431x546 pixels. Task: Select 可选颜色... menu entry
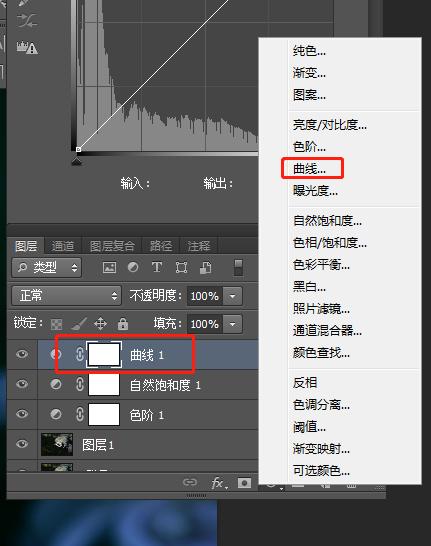321,471
